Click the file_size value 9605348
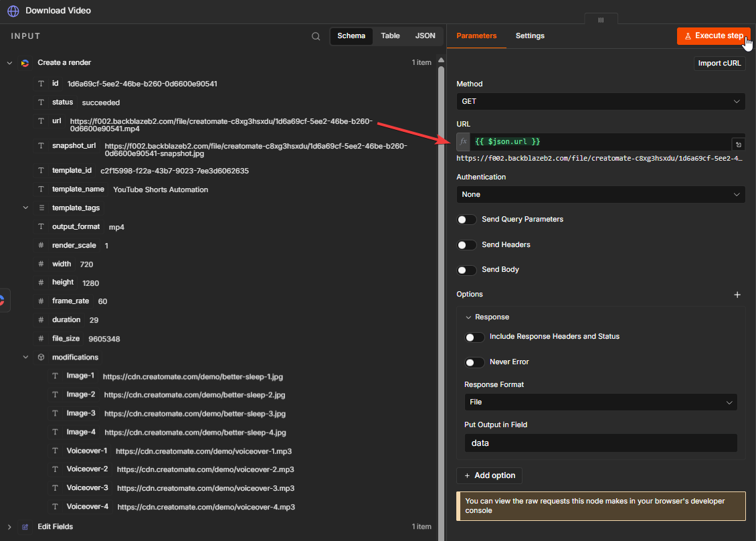The height and width of the screenshot is (541, 756). 104,339
